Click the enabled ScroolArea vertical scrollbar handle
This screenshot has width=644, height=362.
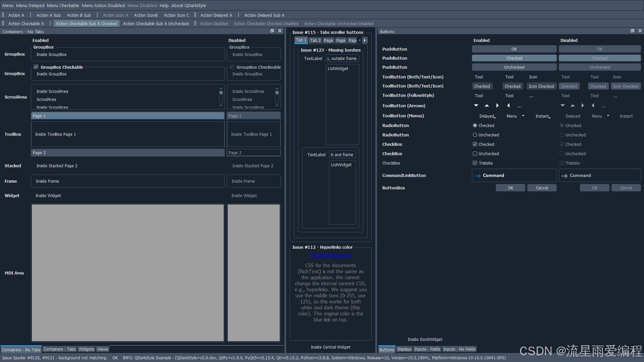click(221, 93)
